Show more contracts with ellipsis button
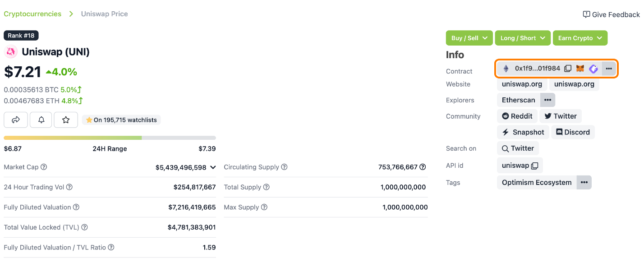Image resolution: width=644 pixels, height=267 pixels. (609, 69)
